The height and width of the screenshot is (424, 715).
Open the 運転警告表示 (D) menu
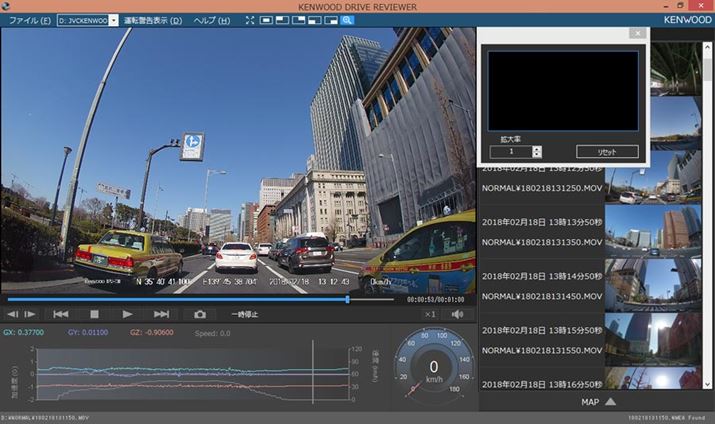click(153, 20)
